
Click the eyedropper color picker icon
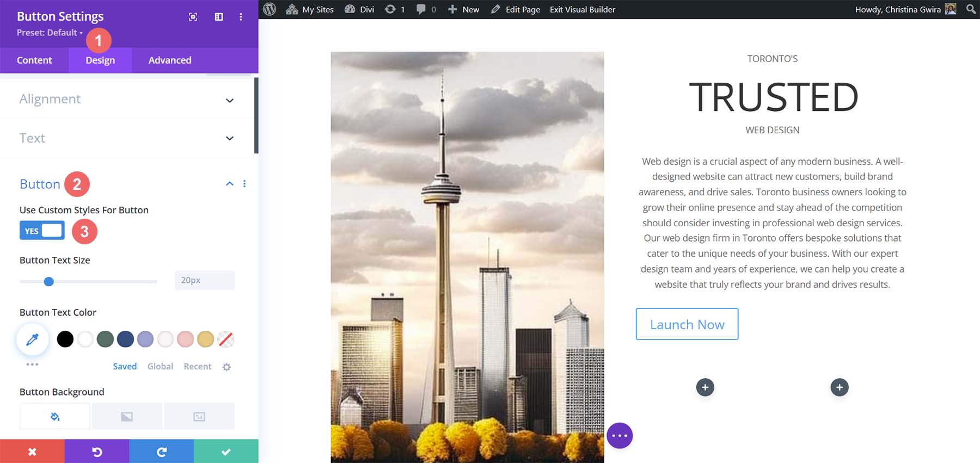(33, 339)
